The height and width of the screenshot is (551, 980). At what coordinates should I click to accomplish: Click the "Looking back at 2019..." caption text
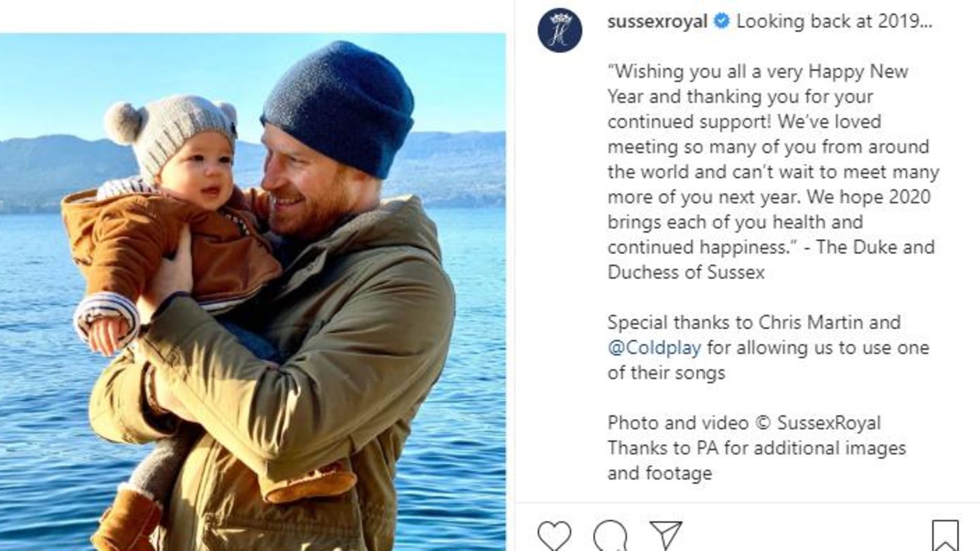834,21
